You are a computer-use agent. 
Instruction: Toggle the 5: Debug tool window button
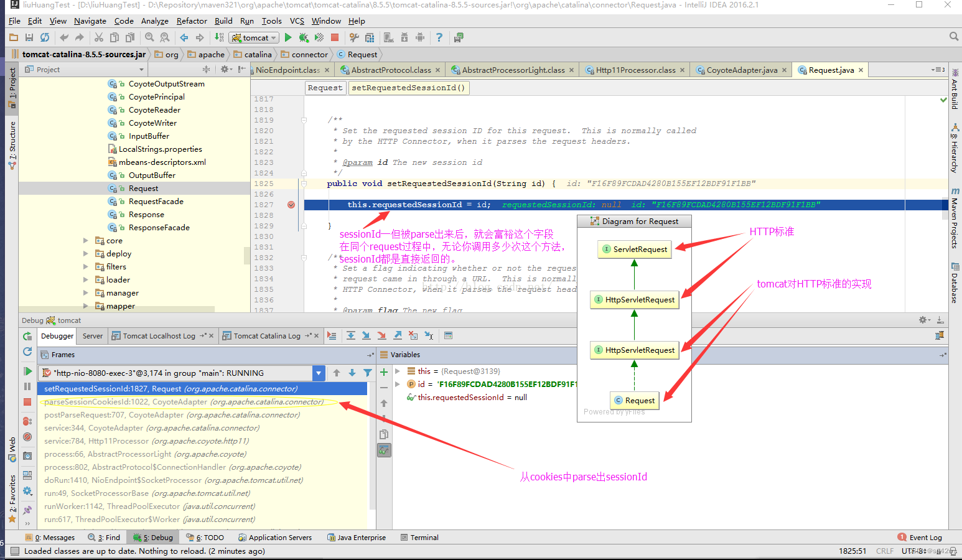tap(153, 538)
